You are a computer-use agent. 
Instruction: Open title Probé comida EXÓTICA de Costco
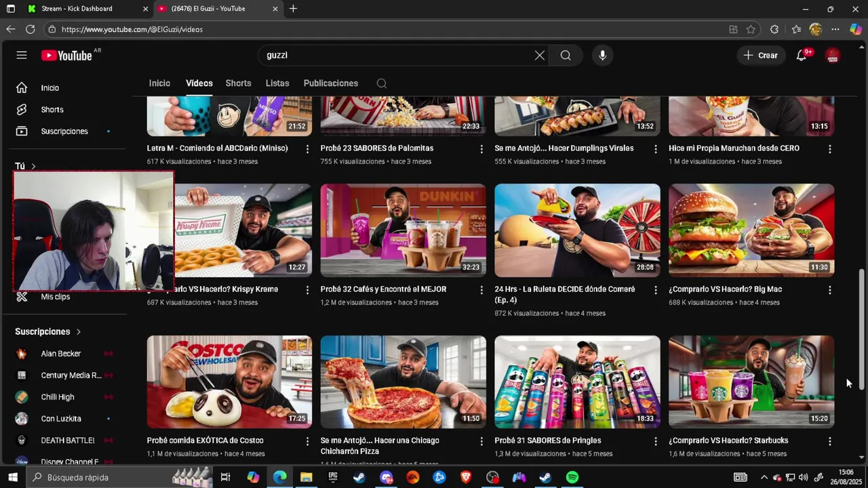pyautogui.click(x=205, y=441)
